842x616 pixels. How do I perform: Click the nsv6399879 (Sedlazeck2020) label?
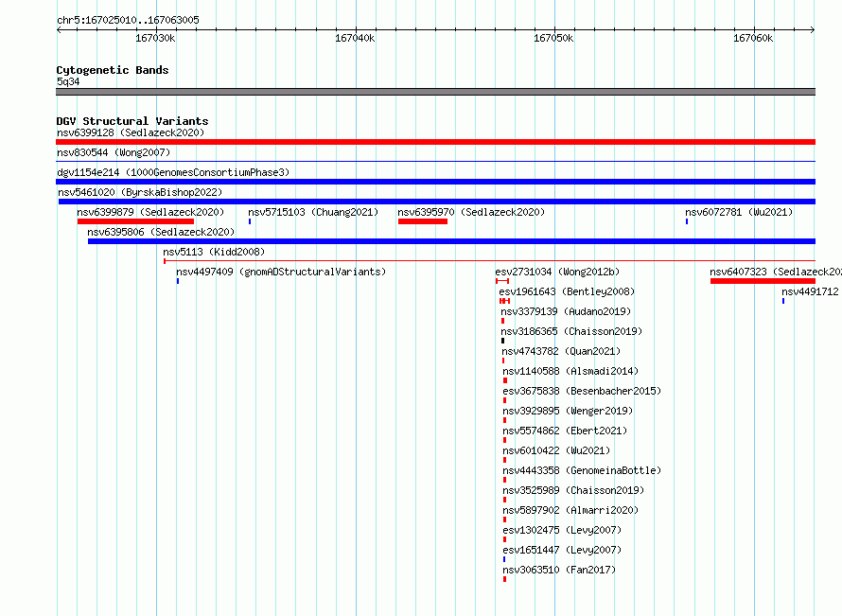pyautogui.click(x=150, y=212)
